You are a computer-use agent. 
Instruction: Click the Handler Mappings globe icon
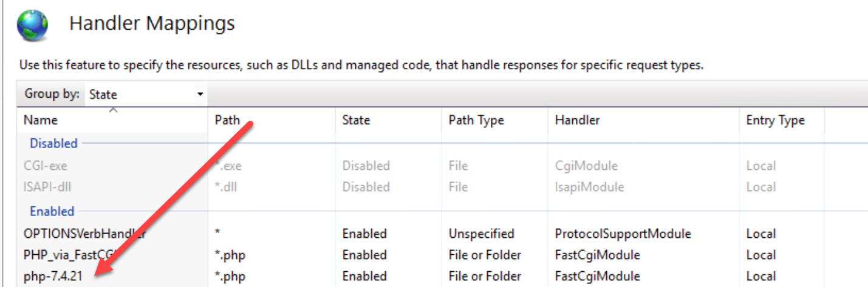pyautogui.click(x=32, y=25)
